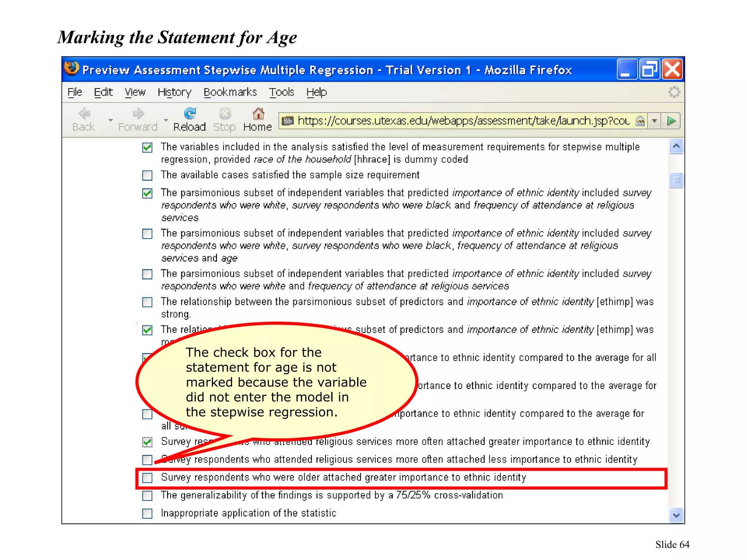747x560 pixels.
Task: Expand the address bar URL history dropdown
Action: pos(654,121)
